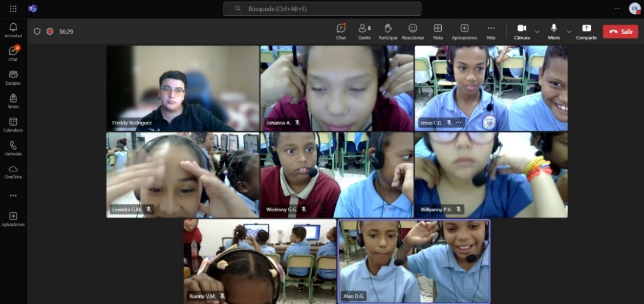The height and width of the screenshot is (304, 644).
Task: Expand microphone options dropdown arrow
Action: tap(569, 32)
